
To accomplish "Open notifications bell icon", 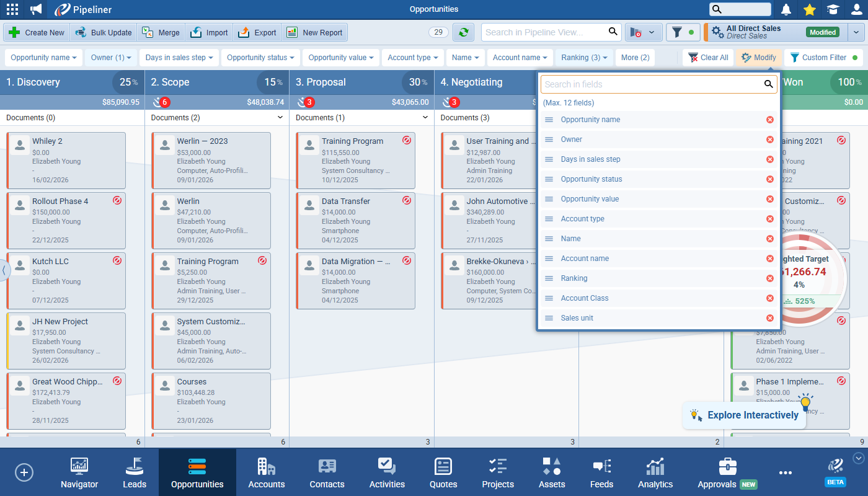I will [786, 9].
